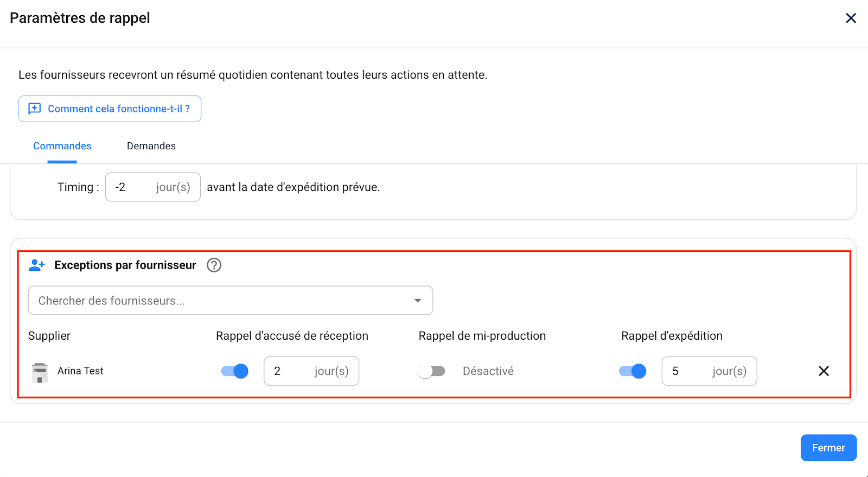Image resolution: width=868 pixels, height=477 pixels.
Task: Click the Fermer button
Action: 828,447
